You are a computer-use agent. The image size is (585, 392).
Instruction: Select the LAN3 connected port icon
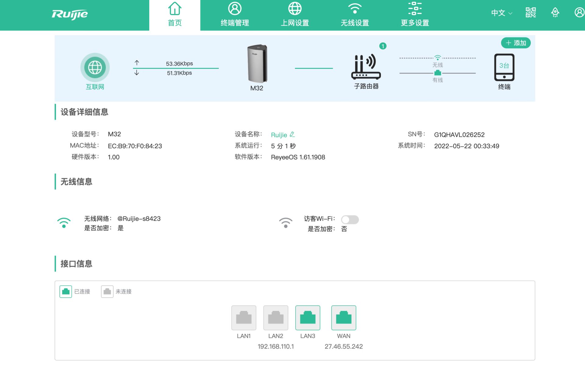307,318
